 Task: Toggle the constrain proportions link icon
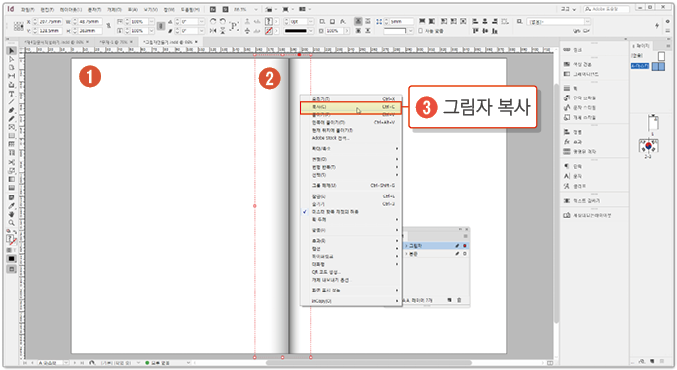108,26
